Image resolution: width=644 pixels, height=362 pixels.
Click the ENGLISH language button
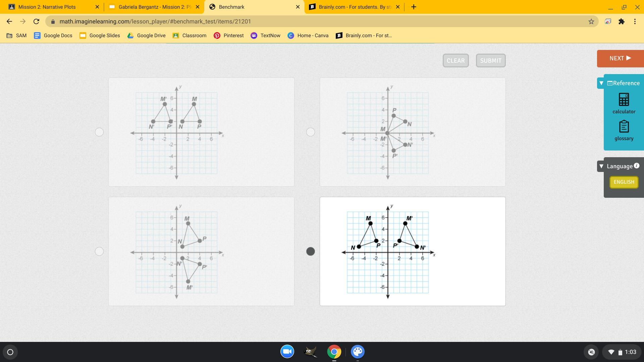[624, 182]
